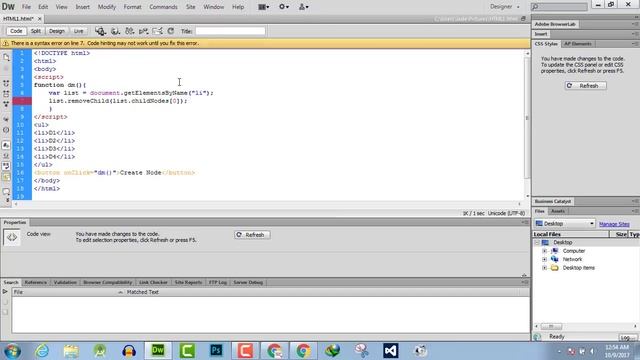Switch to the Assets tab
The height and width of the screenshot is (360, 640).
[x=558, y=211]
